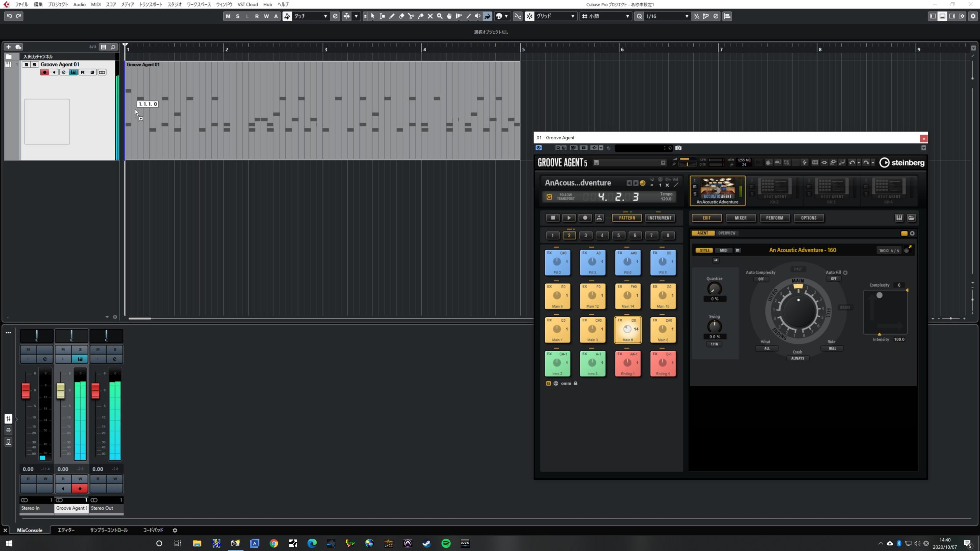Open Google Chrome from the taskbar
This screenshot has width=980, height=551.
(x=274, y=543)
